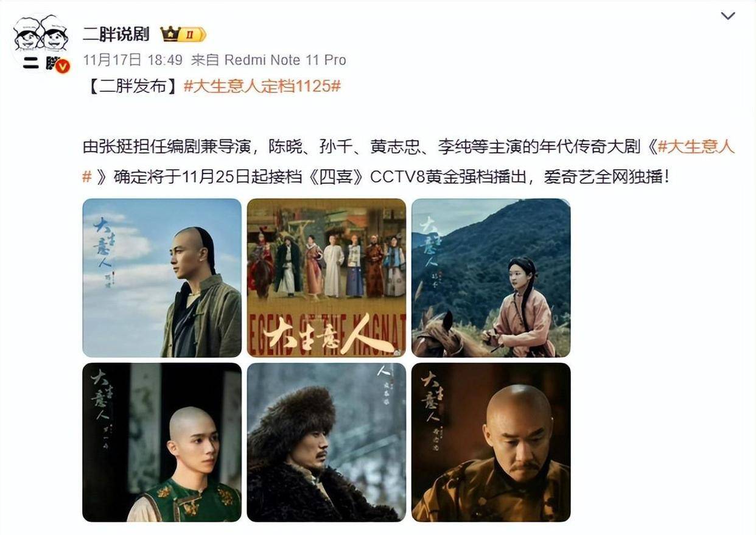The image size is (756, 535).
Task: Open the 二胖说剧 username link
Action: [x=116, y=34]
